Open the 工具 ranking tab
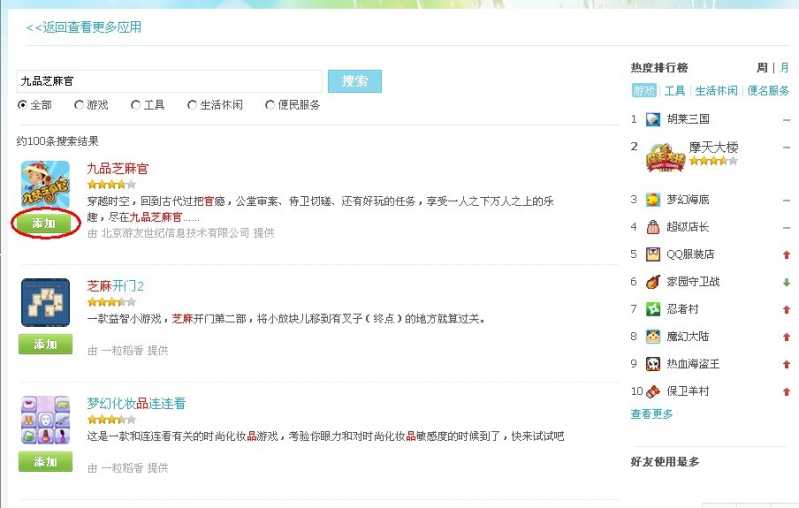 (675, 91)
